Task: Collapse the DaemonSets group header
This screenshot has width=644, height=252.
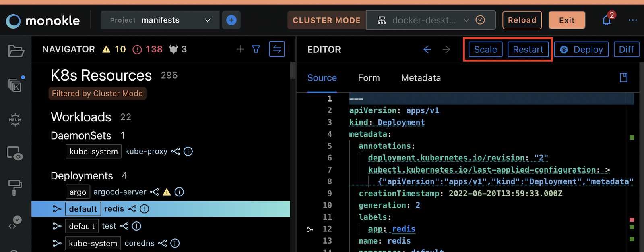Action: (81, 135)
